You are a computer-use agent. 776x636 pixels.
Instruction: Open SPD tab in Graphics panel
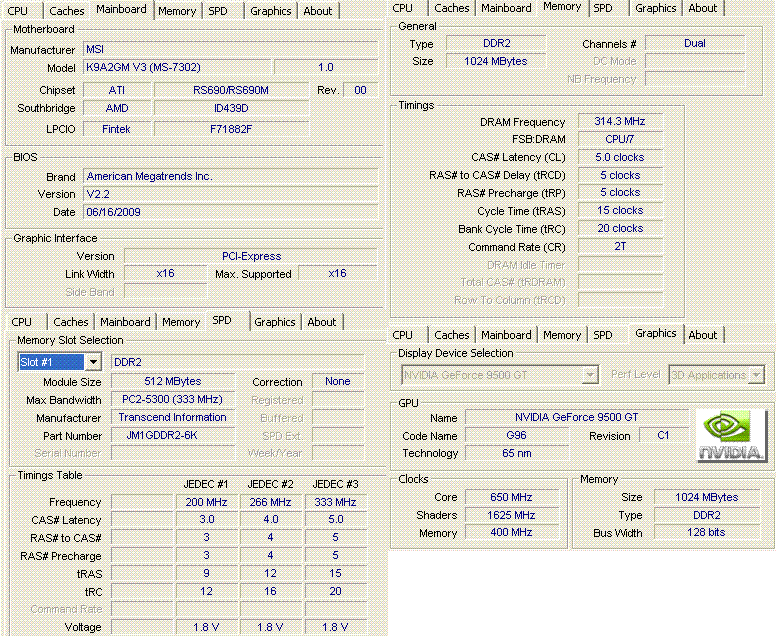coord(603,335)
